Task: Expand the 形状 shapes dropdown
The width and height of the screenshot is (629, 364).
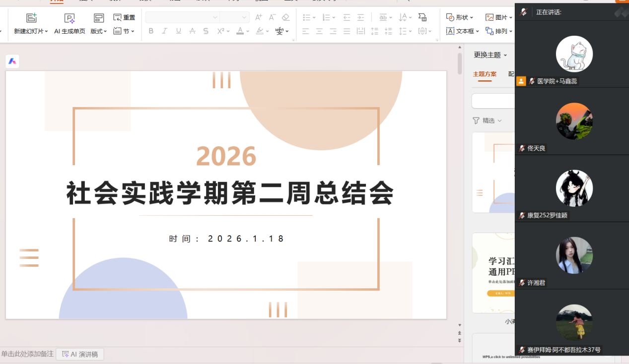Action: tap(460, 17)
